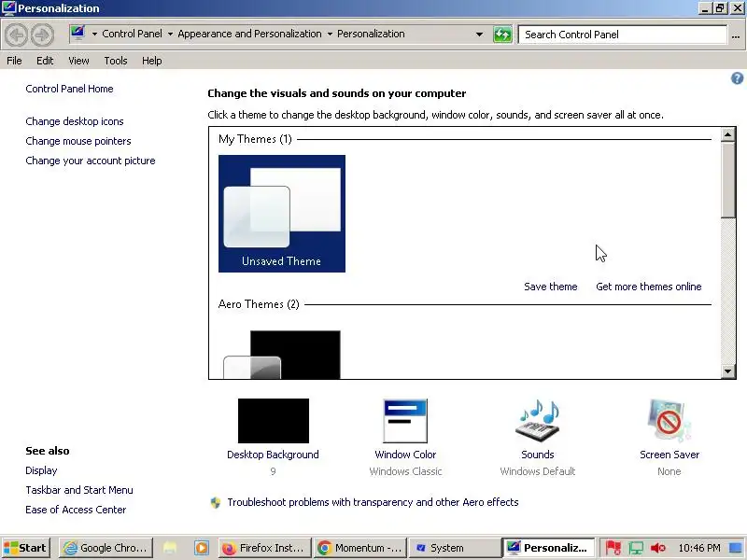Switch to Momentum Chrome taskbar button
Image resolution: width=747 pixels, height=560 pixels.
click(x=360, y=548)
